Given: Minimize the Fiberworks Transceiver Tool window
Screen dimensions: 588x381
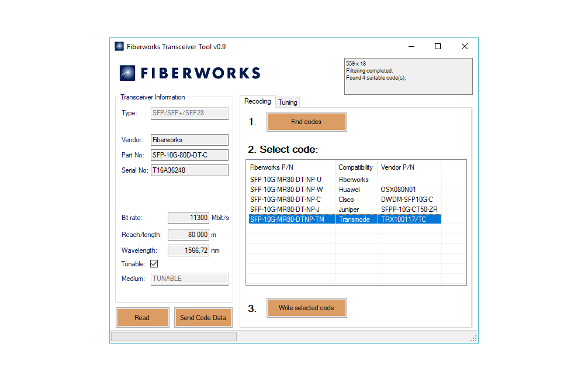Looking at the screenshot, I should click(x=411, y=46).
